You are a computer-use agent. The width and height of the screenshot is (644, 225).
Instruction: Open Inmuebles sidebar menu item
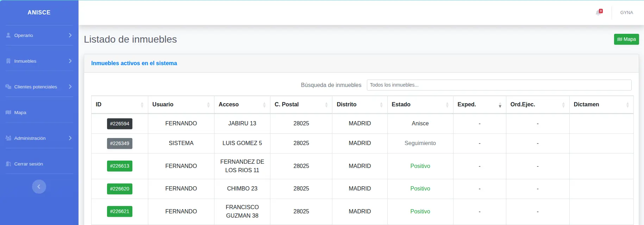(x=39, y=61)
